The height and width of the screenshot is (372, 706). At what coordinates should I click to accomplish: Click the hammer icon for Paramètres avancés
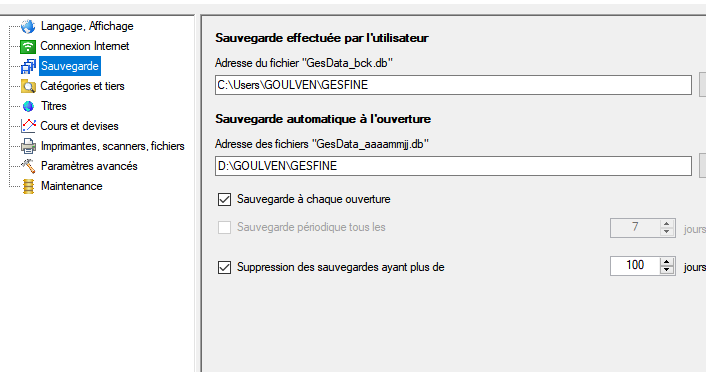(x=28, y=166)
